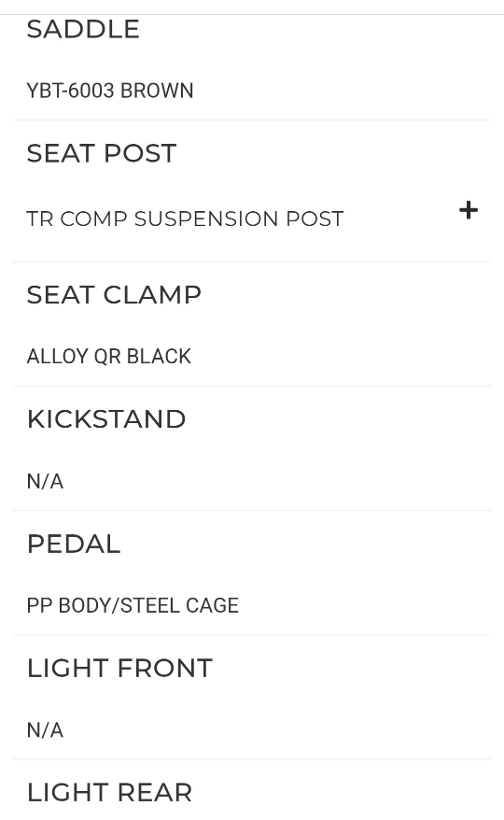Screen dimensions: 504x820
Task: Select the SEAT CLAMP heading
Action: click(114, 295)
